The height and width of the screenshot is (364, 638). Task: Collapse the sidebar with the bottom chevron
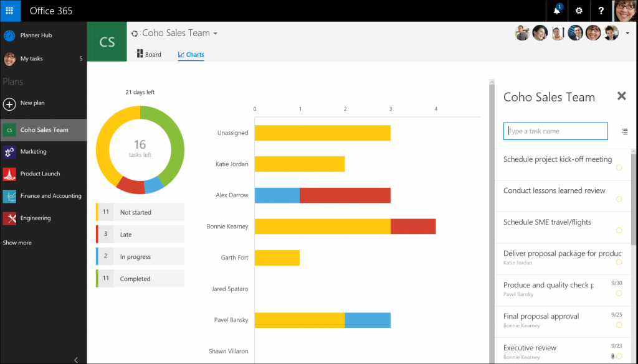[76, 360]
